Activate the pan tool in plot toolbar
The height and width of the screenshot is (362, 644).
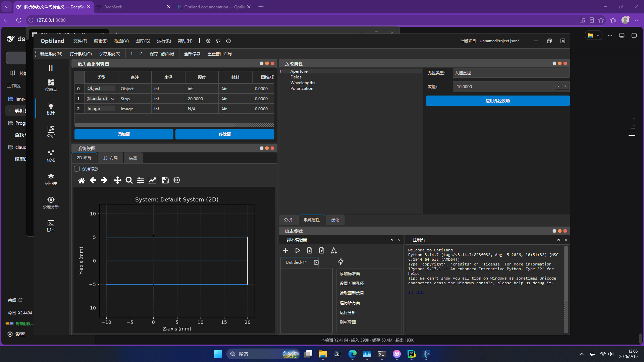[118, 180]
